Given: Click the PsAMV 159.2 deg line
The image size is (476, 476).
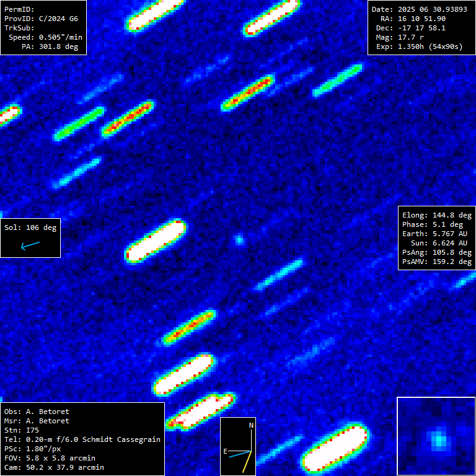Looking at the screenshot, I should [437, 262].
